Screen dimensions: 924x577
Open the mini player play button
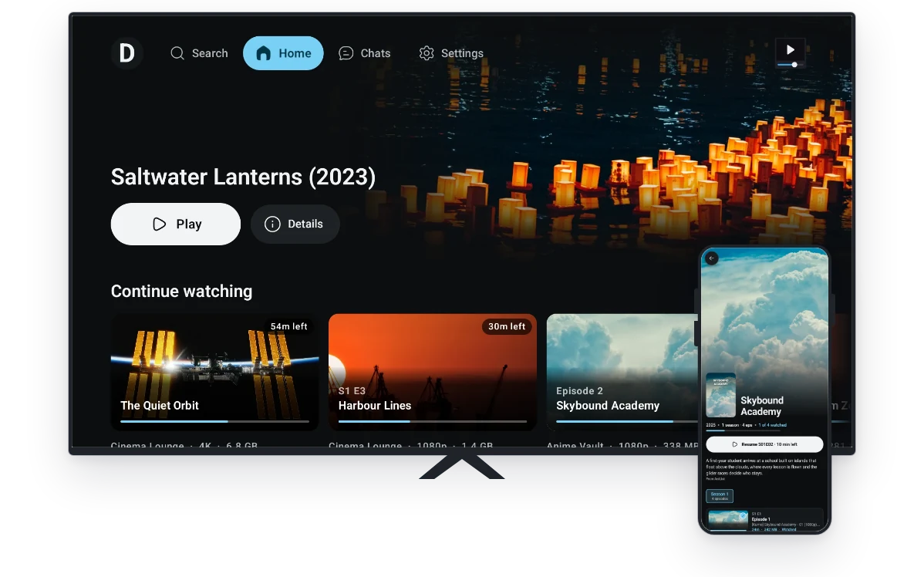[x=791, y=50]
